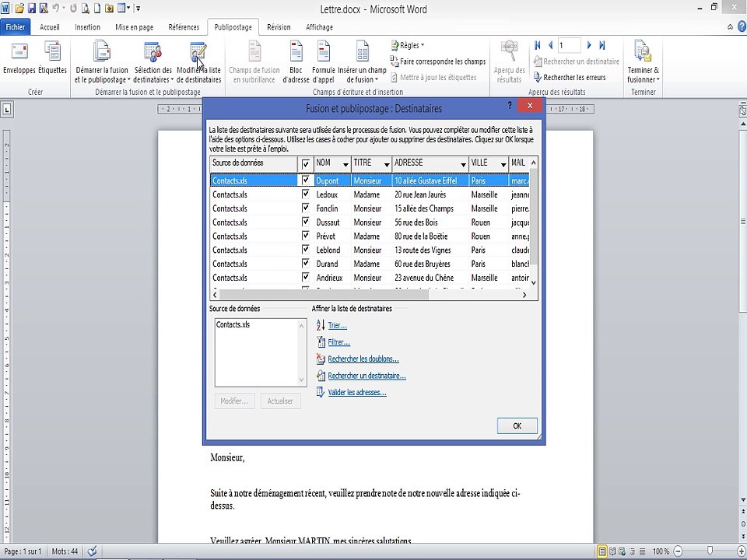
Task: Uncheck the Prévot recipient checkbox
Action: click(305, 235)
